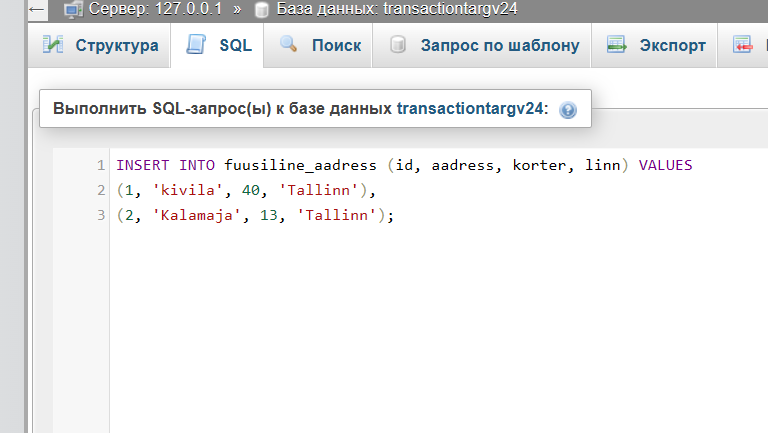The height and width of the screenshot is (433, 768).
Task: Click the korter column name on line 1
Action: point(539,165)
